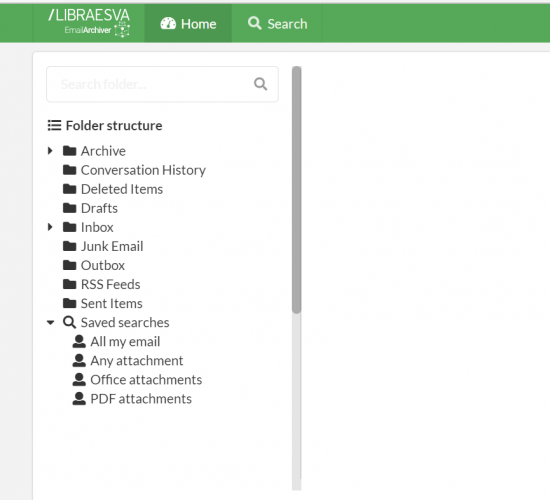Expand the Archive folder tree arrow
Image resolution: width=550 pixels, height=500 pixels.
click(x=50, y=151)
